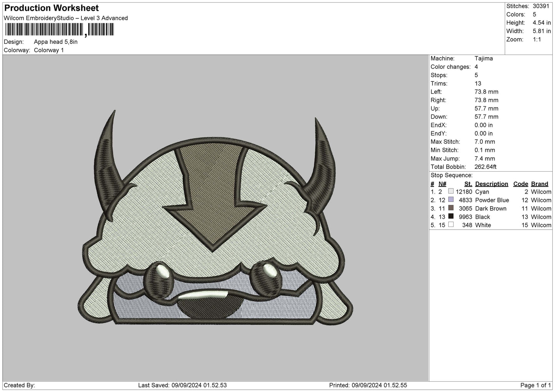Click the 'N#' column header
Screen dimensions: 555x392
[442, 184]
